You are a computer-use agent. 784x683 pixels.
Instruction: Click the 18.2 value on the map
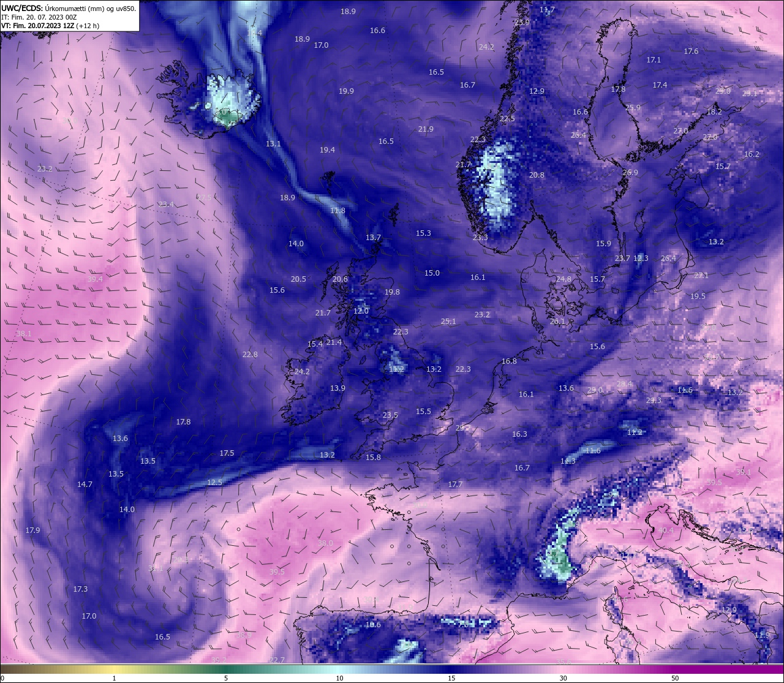pyautogui.click(x=714, y=112)
